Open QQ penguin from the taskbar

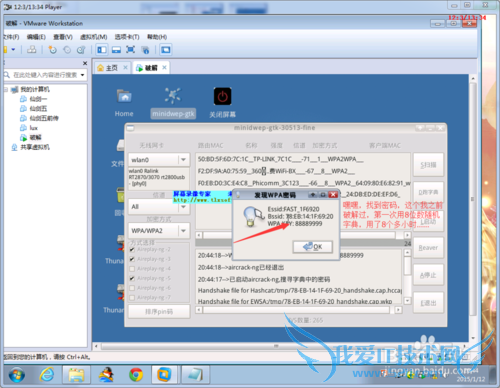point(107,375)
